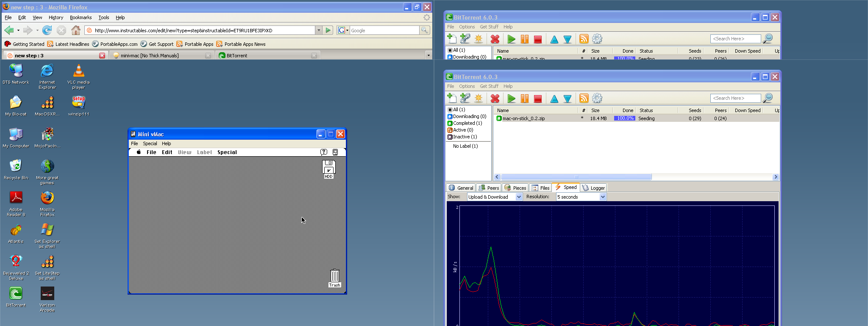The height and width of the screenshot is (326, 868).
Task: Click Latest Headlines bookmark
Action: point(68,44)
